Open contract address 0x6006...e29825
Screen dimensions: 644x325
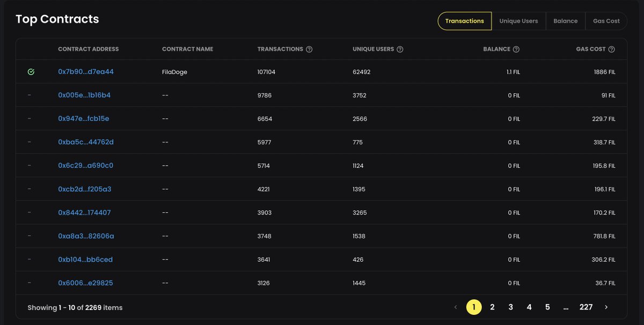[85, 283]
